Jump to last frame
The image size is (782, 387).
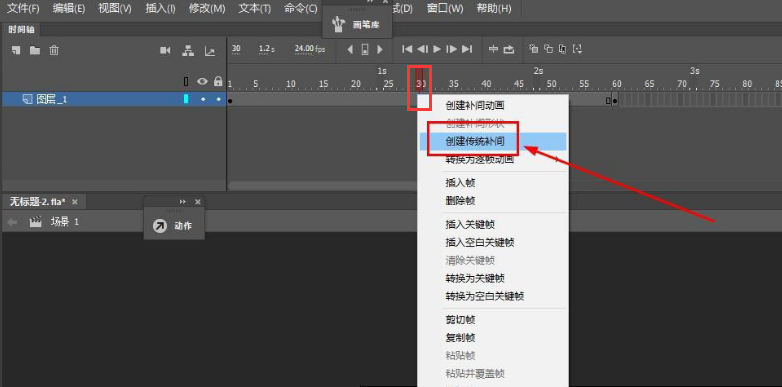pyautogui.click(x=467, y=49)
